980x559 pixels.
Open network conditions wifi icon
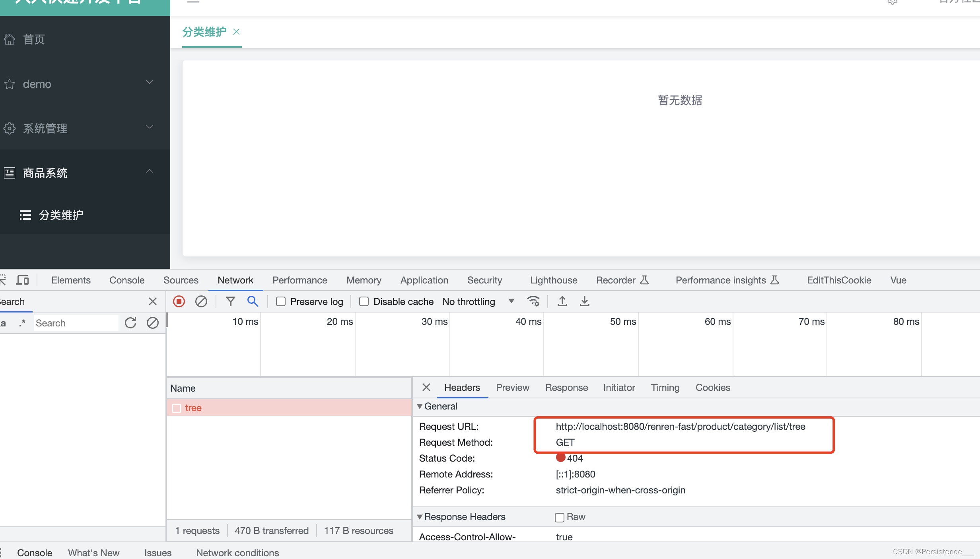[533, 301]
